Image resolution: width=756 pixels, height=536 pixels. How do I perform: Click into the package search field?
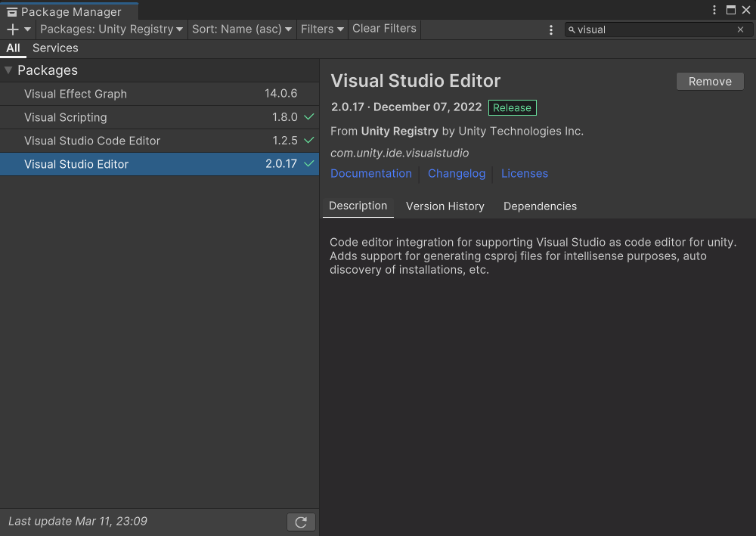pyautogui.click(x=654, y=29)
